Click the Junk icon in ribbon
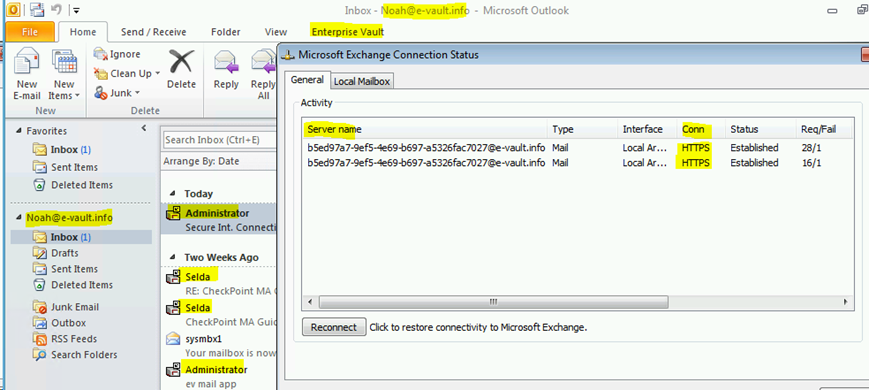The image size is (869, 390). [x=100, y=93]
